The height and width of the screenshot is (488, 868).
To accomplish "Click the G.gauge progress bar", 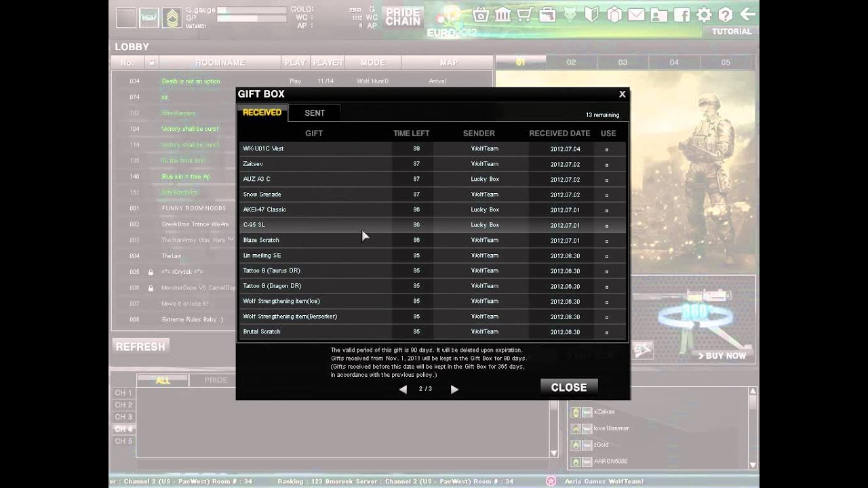I will click(250, 10).
